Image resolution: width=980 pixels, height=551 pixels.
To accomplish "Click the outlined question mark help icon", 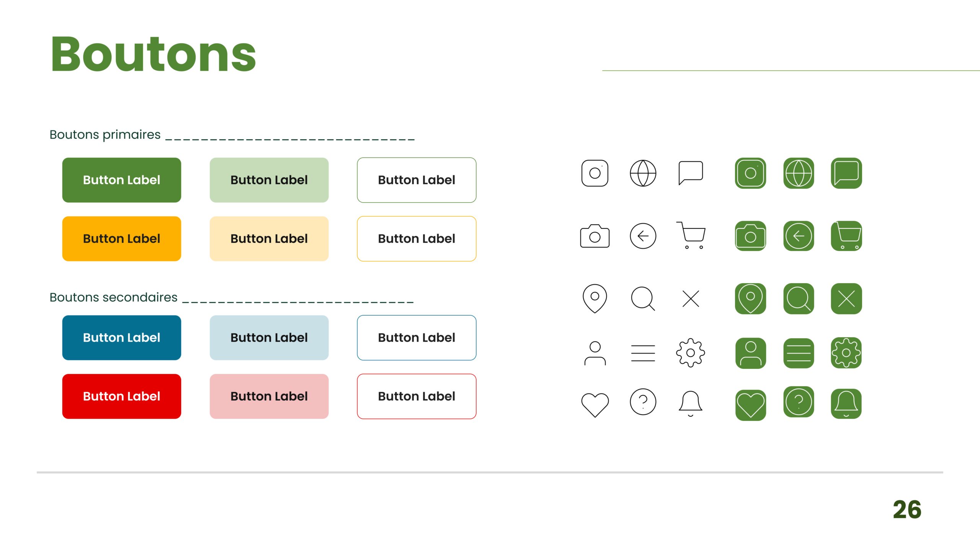I will point(643,402).
